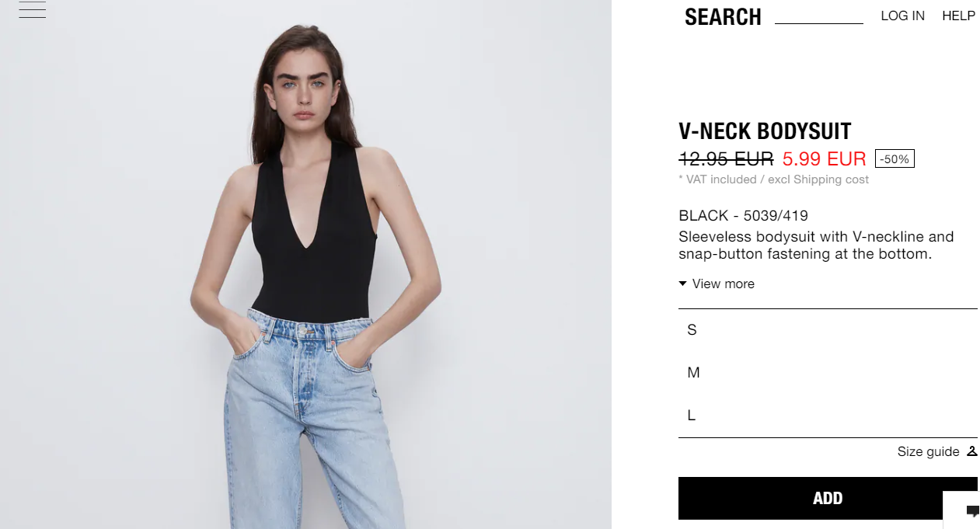Open the chat bubble icon
This screenshot has height=529, width=980.
[972, 510]
